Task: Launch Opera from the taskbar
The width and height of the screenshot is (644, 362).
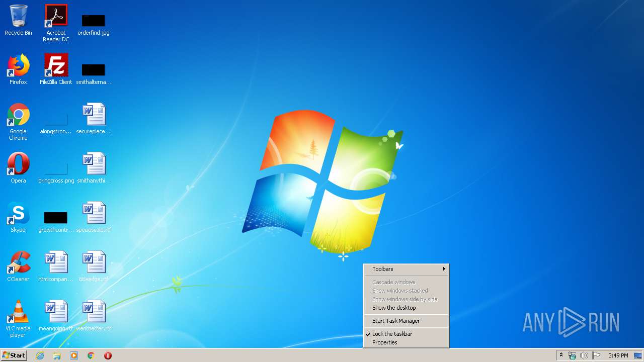Action: click(x=108, y=355)
